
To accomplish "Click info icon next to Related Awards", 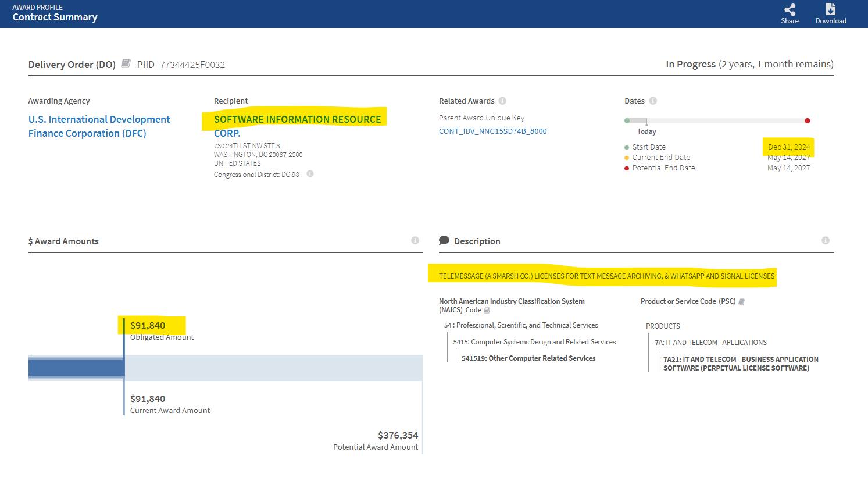I will [502, 101].
